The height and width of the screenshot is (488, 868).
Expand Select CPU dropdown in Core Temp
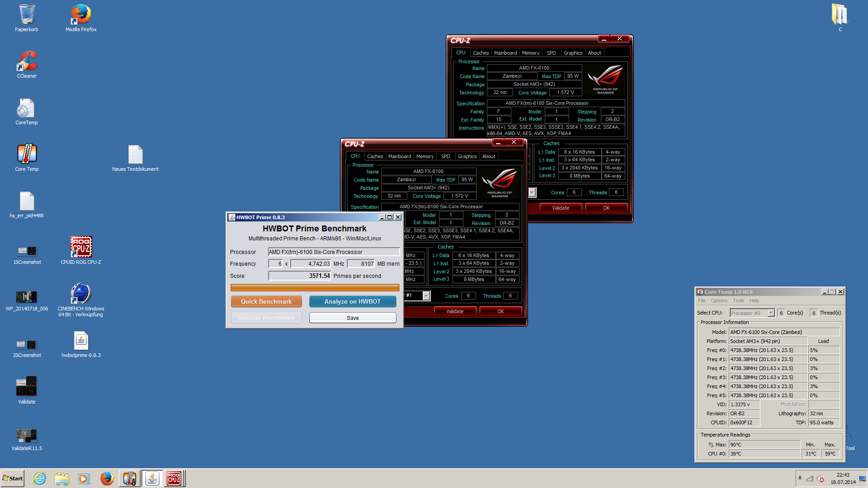771,313
